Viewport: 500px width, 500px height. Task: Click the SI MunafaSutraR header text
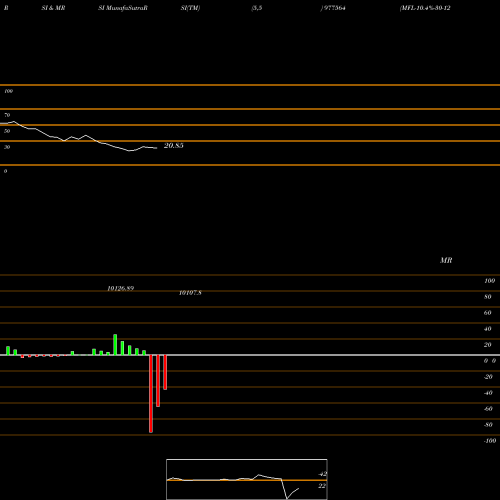click(123, 8)
